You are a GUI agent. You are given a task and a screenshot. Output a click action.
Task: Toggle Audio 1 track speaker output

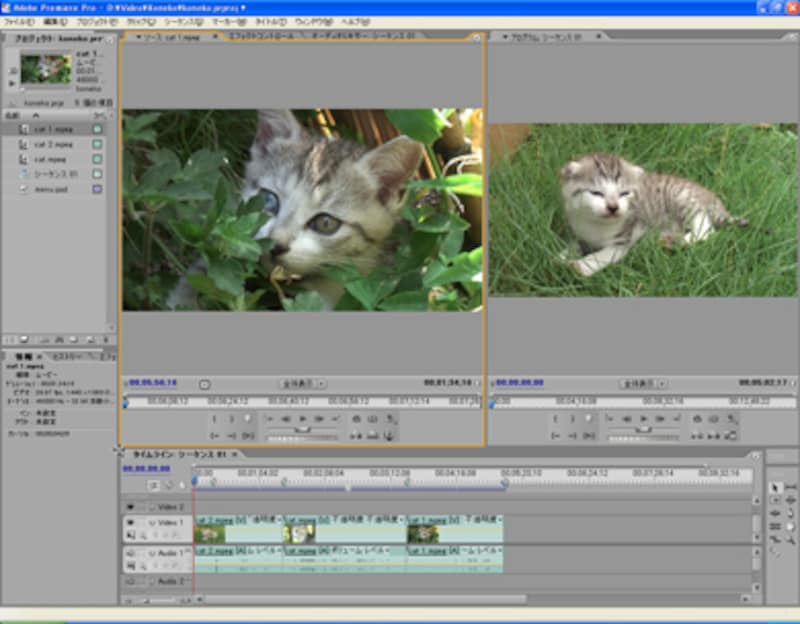[130, 551]
